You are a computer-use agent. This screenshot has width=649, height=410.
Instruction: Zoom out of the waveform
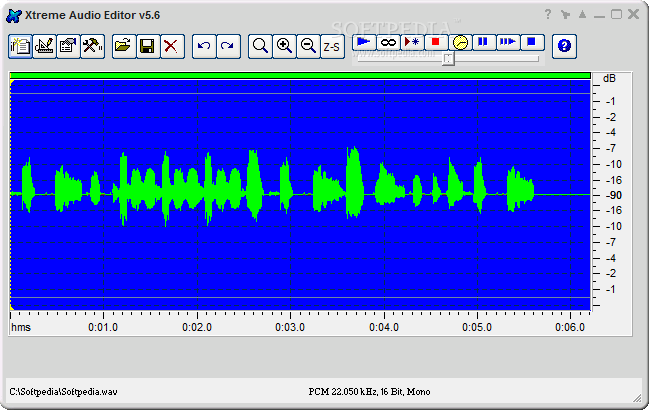pyautogui.click(x=308, y=46)
